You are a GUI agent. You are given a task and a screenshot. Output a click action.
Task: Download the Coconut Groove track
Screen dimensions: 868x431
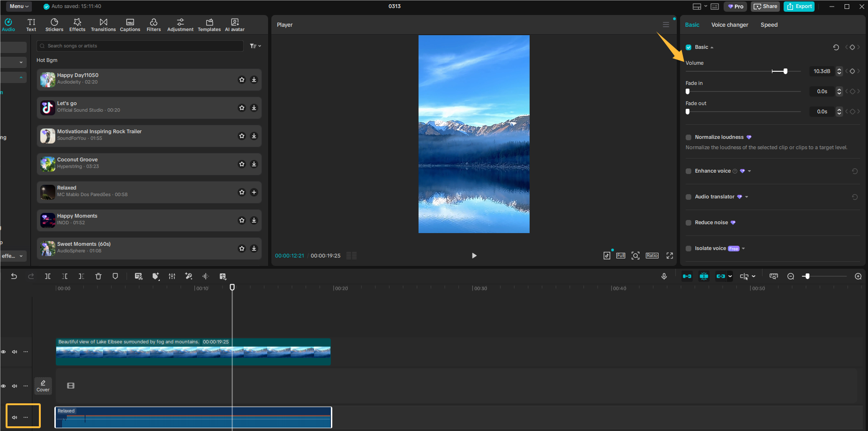pyautogui.click(x=254, y=164)
